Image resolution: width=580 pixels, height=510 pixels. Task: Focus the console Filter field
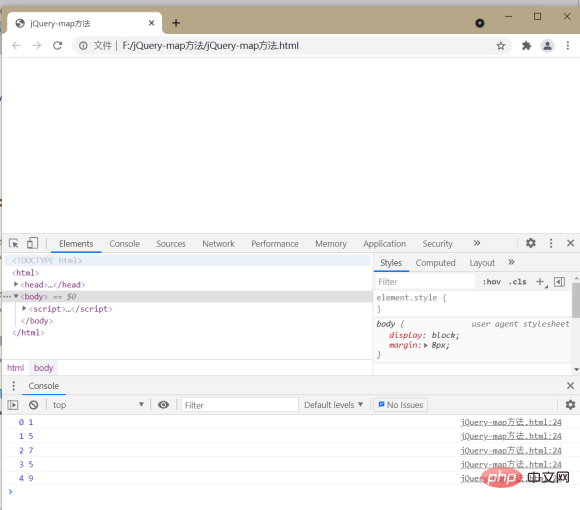point(240,405)
